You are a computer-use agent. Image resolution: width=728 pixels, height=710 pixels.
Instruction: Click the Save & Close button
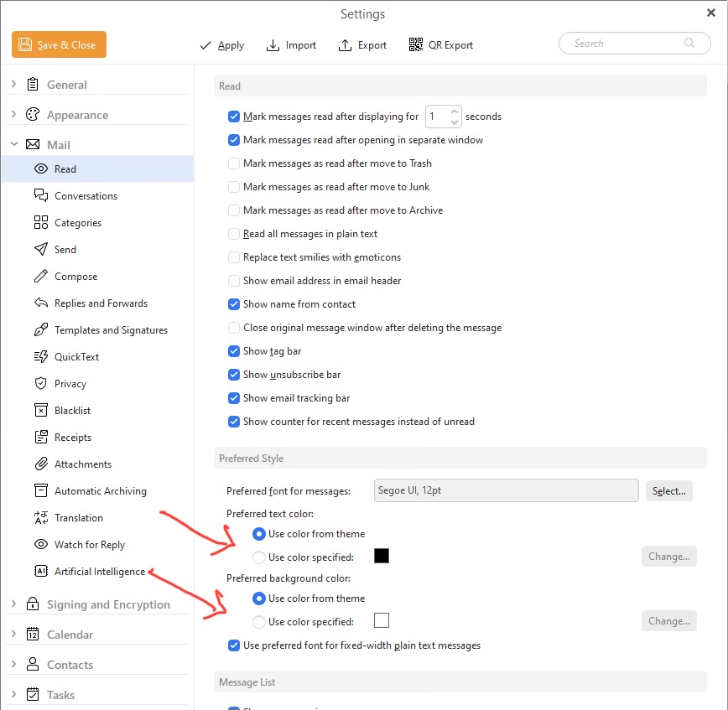tap(59, 45)
